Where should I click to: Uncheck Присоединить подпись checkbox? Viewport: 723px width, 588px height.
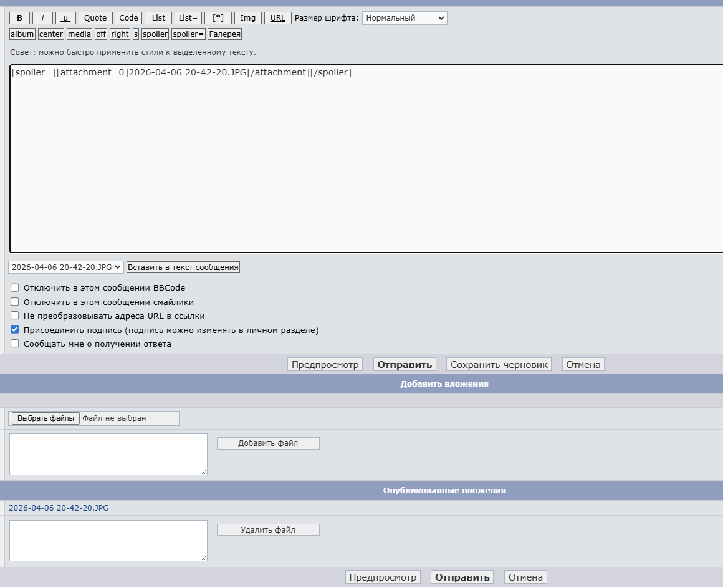pyautogui.click(x=15, y=330)
